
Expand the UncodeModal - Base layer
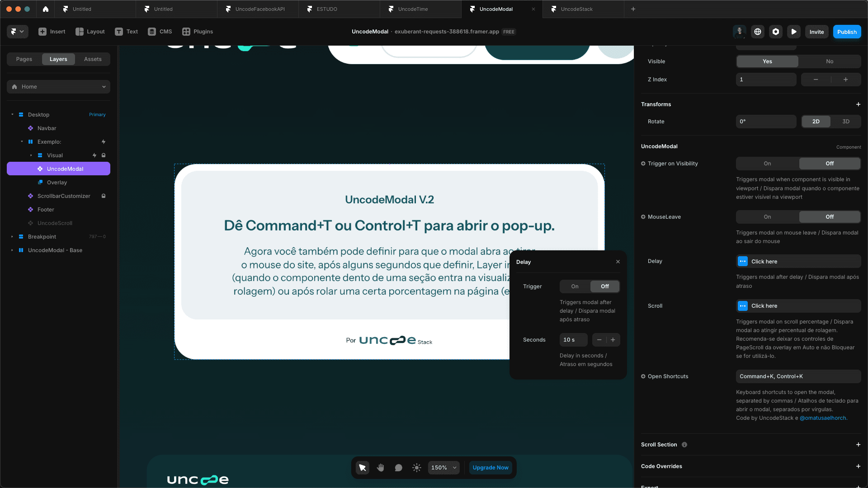click(12, 250)
